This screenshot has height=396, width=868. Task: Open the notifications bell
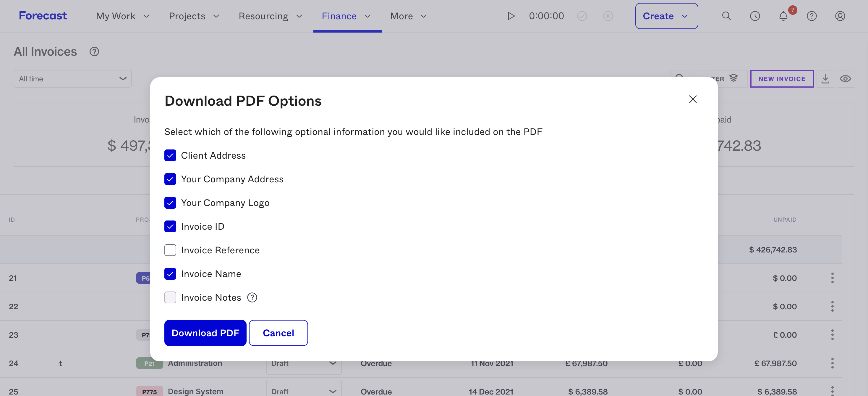[783, 16]
